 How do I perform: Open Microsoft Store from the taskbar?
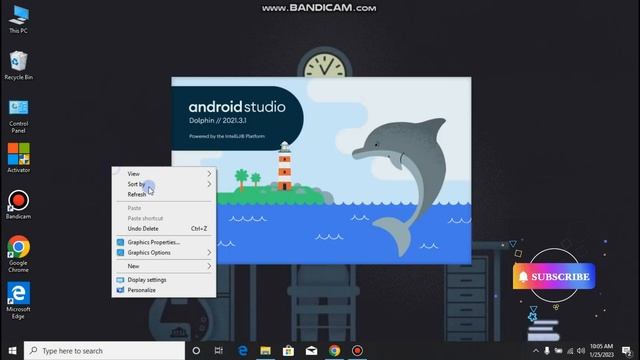(x=288, y=351)
